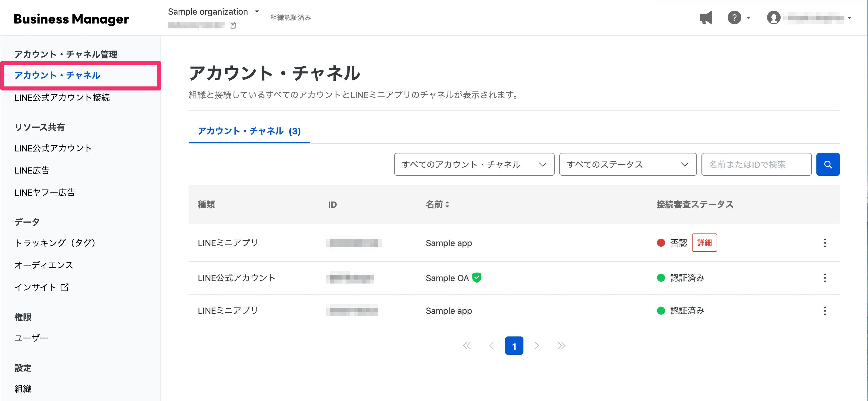Open more options for last Sample app row
This screenshot has width=868, height=401.
click(824, 311)
